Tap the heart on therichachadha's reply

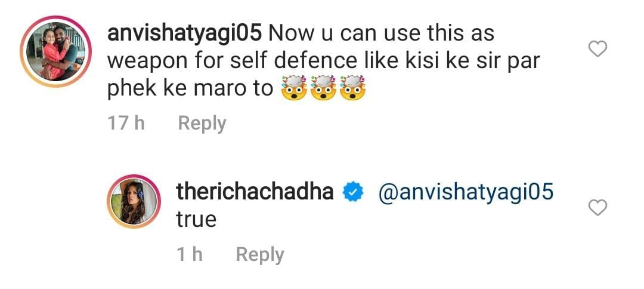(x=597, y=207)
